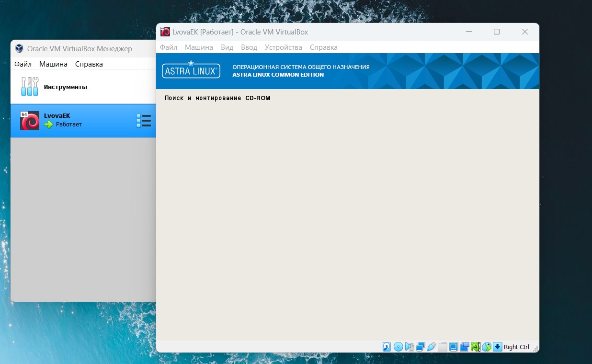Click the Работает status text under LvovaEK
592x364 pixels.
(69, 125)
